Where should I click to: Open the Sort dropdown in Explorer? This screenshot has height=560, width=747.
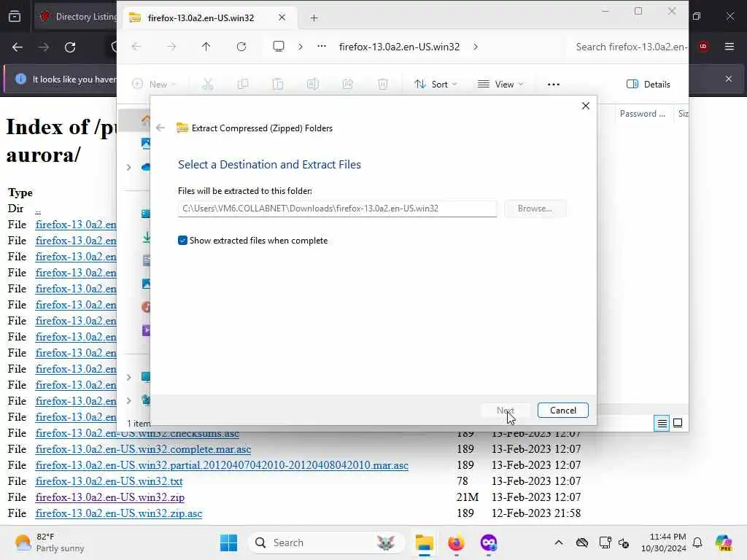pos(436,85)
